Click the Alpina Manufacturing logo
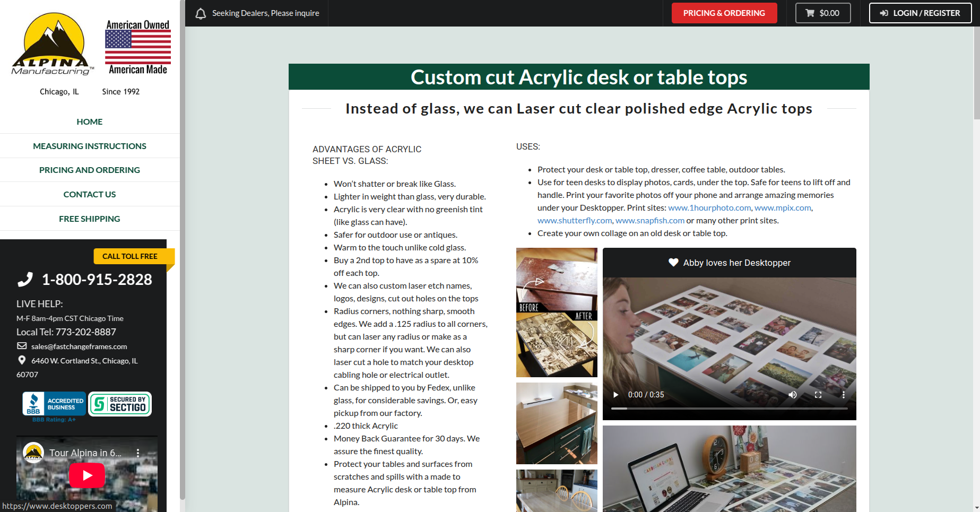The image size is (980, 512). (52, 45)
